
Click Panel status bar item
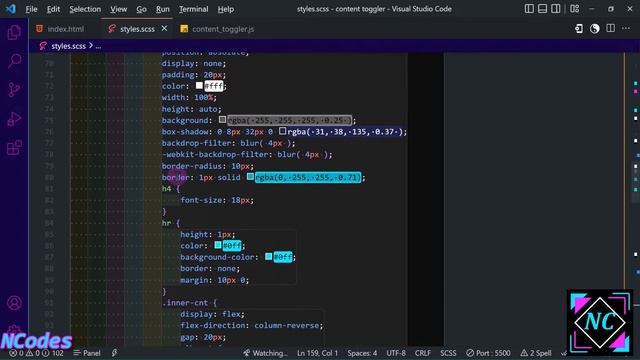click(87, 353)
